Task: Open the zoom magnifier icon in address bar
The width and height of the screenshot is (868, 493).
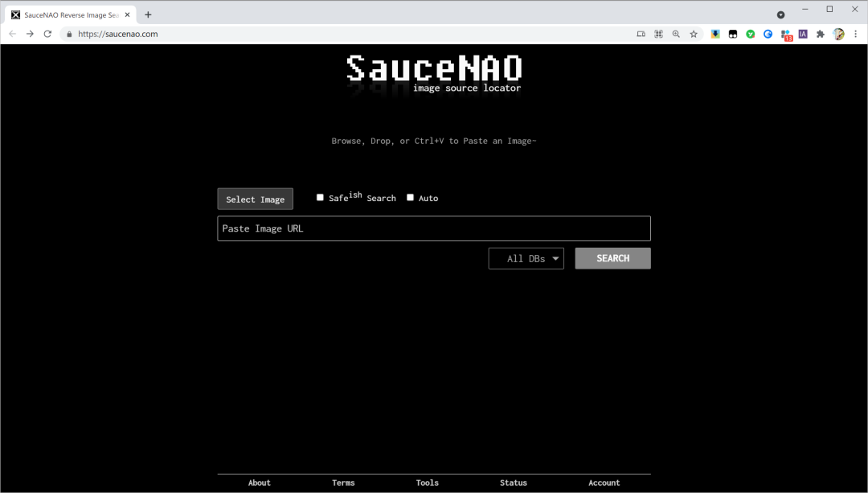Action: 676,34
